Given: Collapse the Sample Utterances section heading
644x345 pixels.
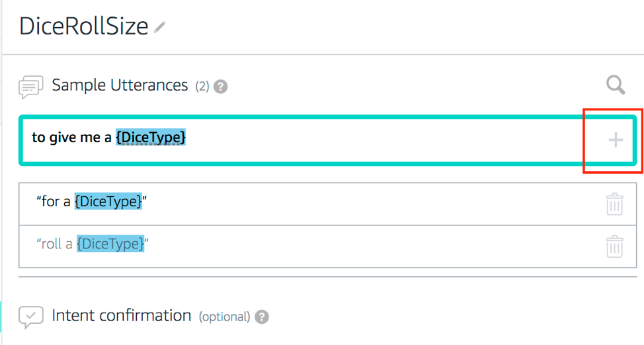Looking at the screenshot, I should pos(120,85).
